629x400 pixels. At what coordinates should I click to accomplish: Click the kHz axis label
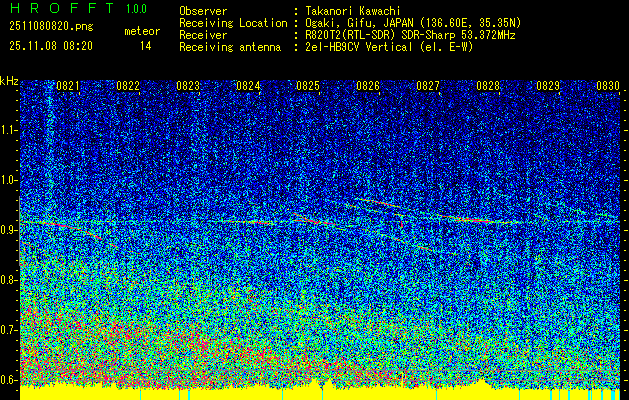coord(9,81)
